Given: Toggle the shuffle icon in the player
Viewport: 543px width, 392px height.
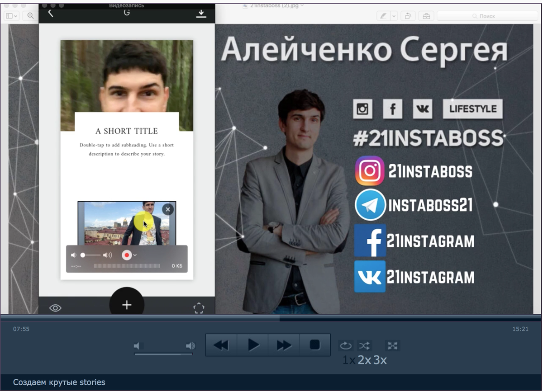Looking at the screenshot, I should click(x=364, y=346).
